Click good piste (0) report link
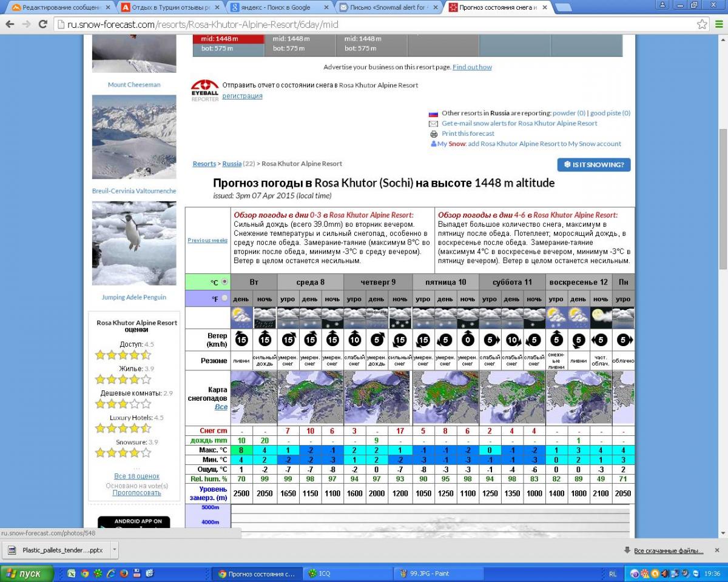728x582 pixels. (610, 113)
